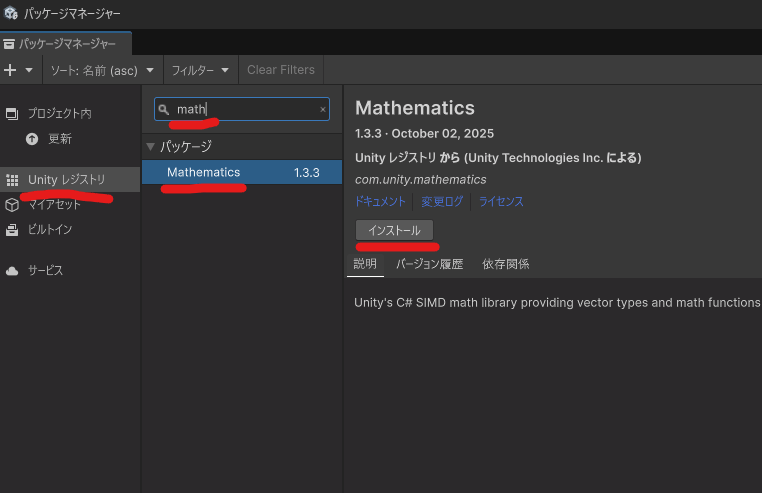
Task: Click the インストール button
Action: [x=394, y=230]
